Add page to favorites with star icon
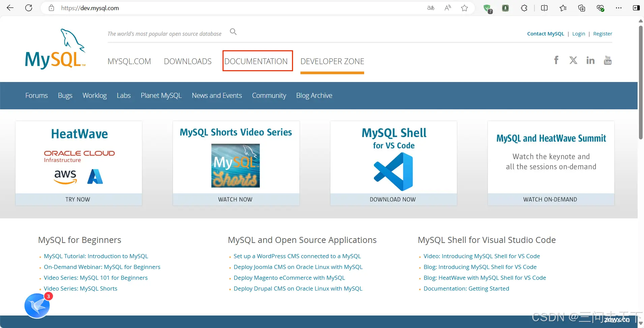Viewport: 644px width, 328px height. [x=464, y=8]
